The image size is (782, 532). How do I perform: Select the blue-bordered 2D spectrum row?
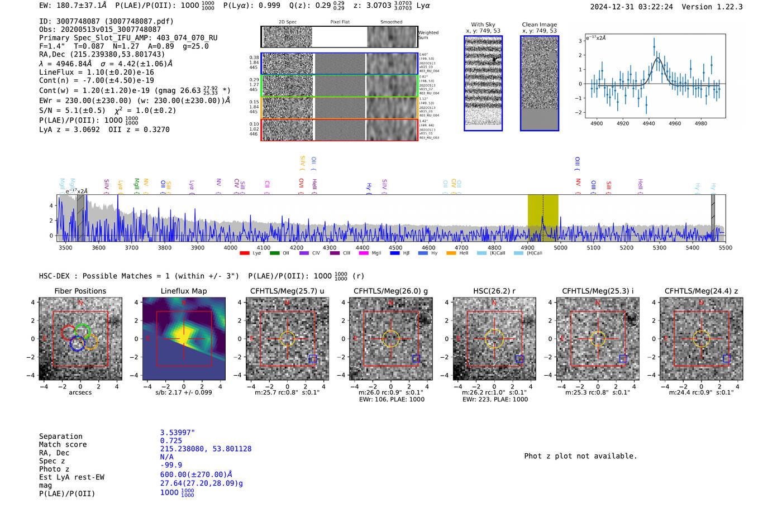click(x=340, y=64)
